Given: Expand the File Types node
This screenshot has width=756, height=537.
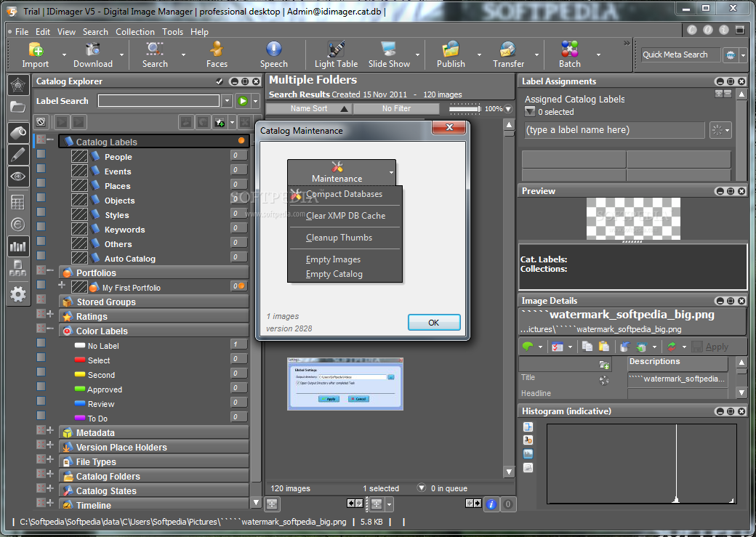Looking at the screenshot, I should [50, 459].
